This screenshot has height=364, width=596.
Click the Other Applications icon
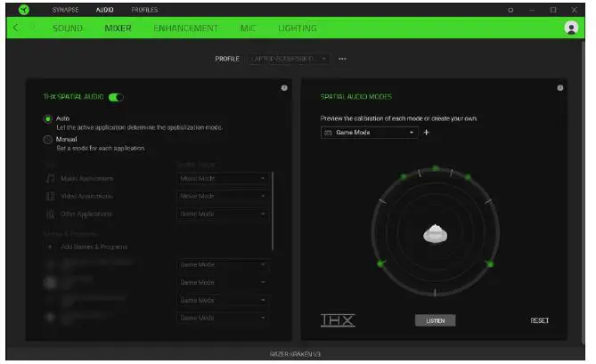pyautogui.click(x=50, y=214)
